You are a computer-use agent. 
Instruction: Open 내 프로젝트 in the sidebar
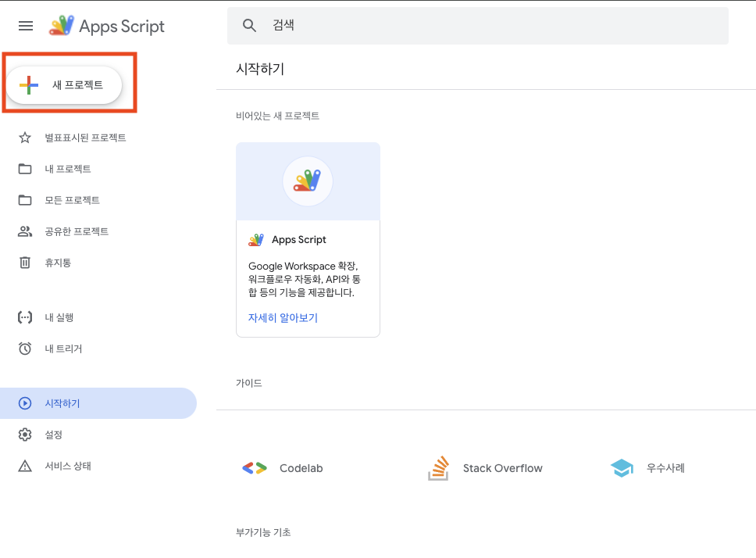[67, 169]
